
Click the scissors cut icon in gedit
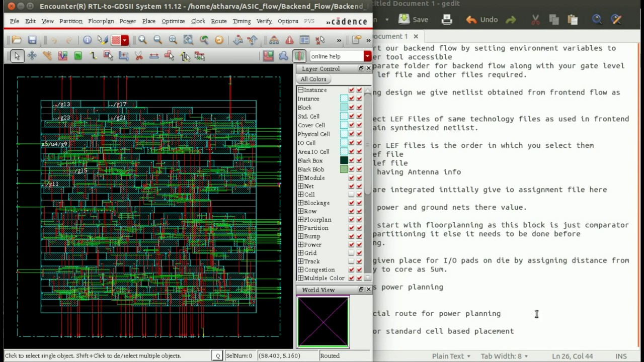pos(535,20)
